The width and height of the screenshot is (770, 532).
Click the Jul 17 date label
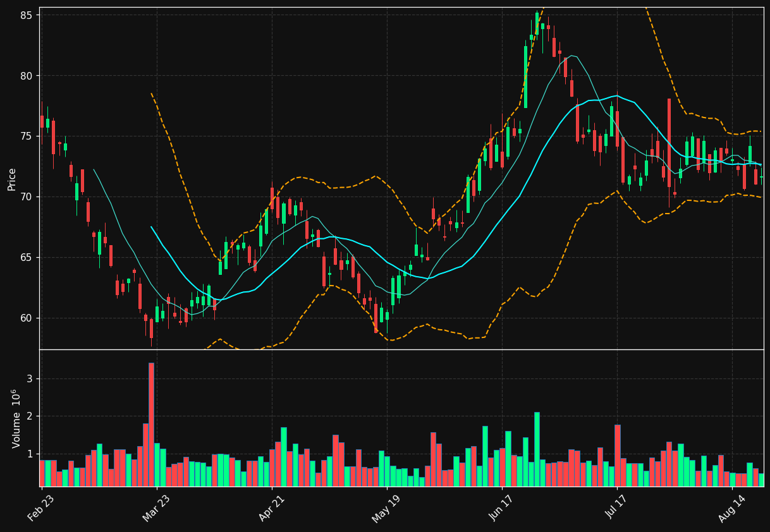coord(616,508)
